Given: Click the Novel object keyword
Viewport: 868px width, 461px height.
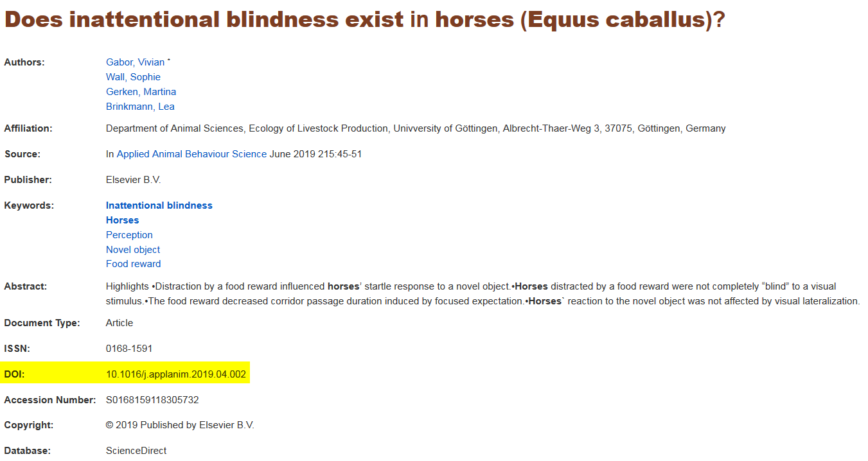Looking at the screenshot, I should 133,250.
